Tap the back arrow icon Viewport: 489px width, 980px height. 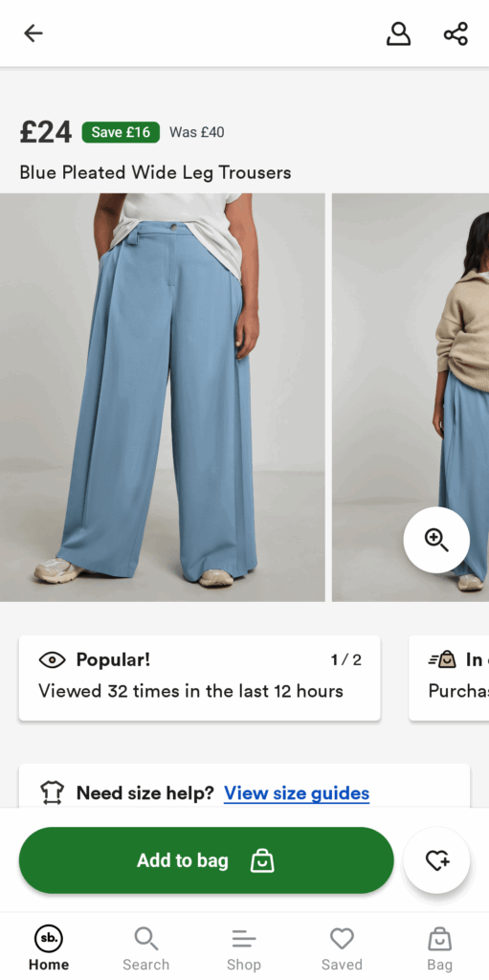33,33
